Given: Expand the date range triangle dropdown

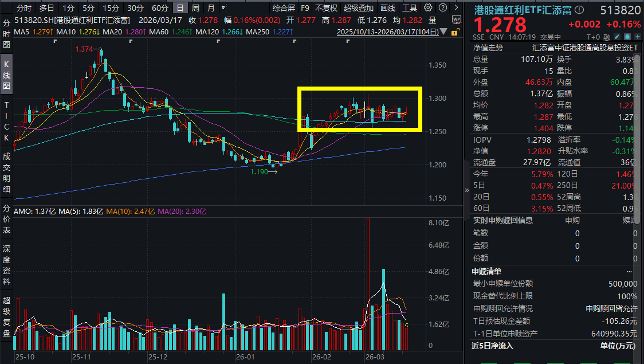Looking at the screenshot, I should [443, 32].
